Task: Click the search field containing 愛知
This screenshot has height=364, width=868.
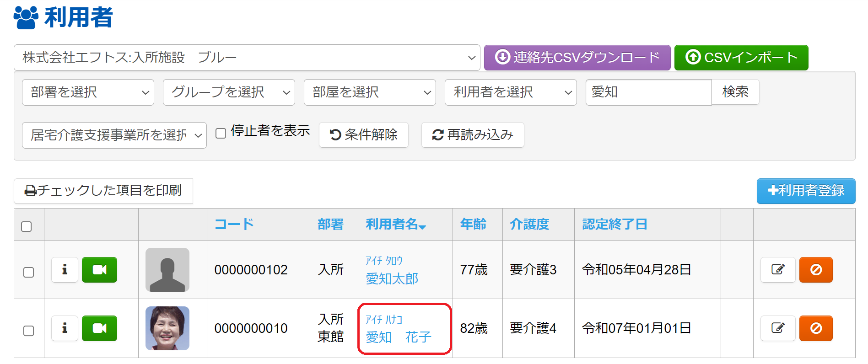Action: pyautogui.click(x=648, y=92)
